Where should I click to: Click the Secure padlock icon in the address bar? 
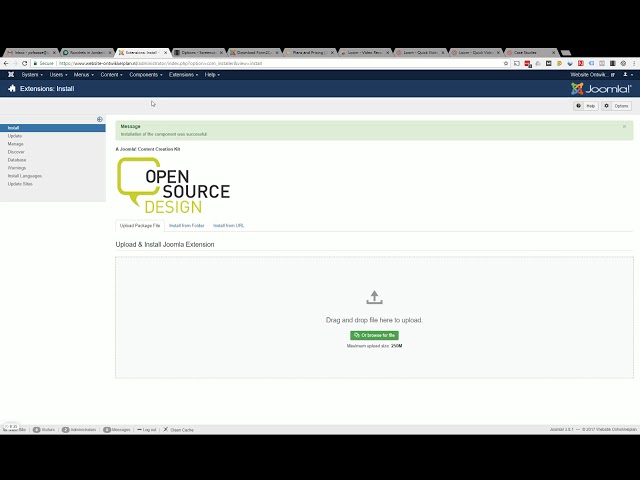pos(36,63)
